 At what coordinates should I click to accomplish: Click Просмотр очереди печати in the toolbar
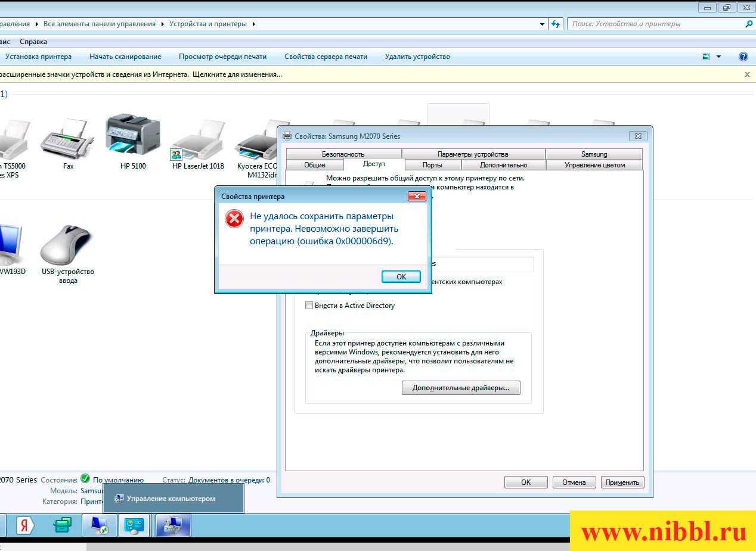[222, 57]
